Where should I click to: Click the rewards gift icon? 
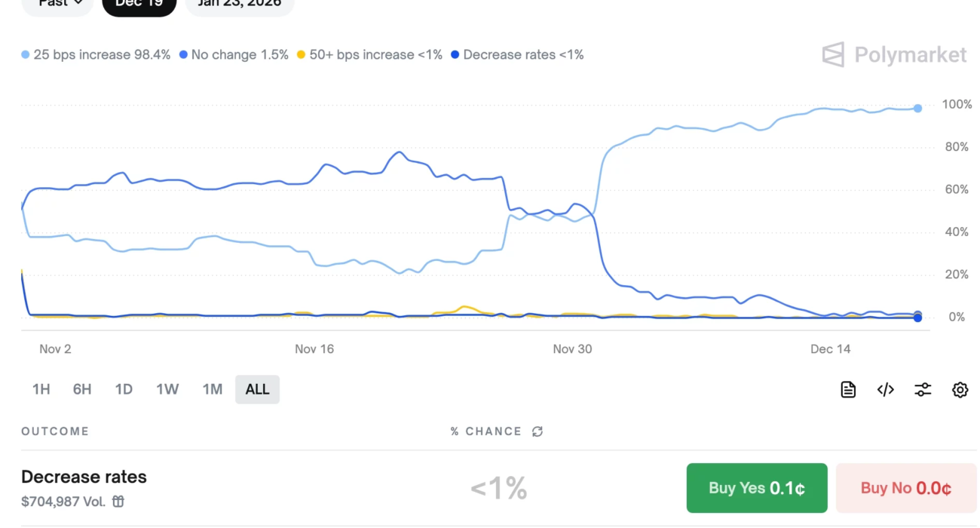118,501
